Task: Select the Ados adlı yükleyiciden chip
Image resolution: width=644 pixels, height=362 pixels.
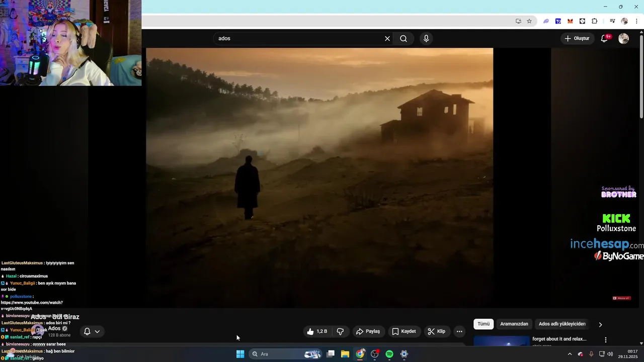Action: [x=562, y=324]
